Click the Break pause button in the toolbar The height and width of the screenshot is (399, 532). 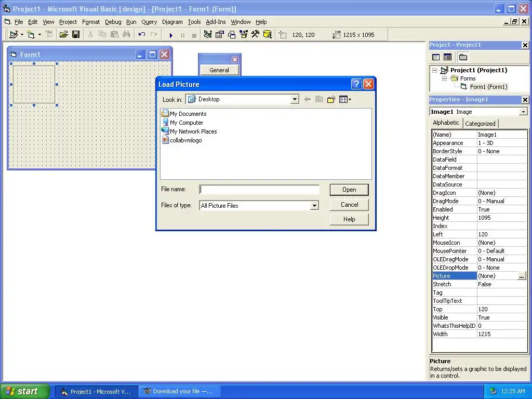coord(183,35)
